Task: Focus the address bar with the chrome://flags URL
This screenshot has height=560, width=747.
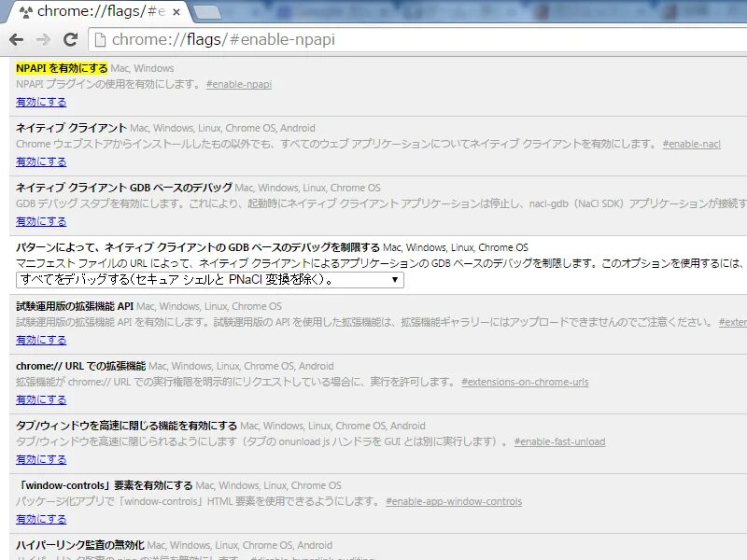Action: 419,39
